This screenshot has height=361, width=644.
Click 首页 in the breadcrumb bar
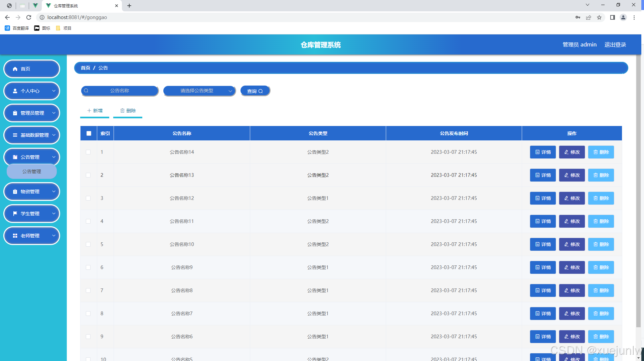pos(86,68)
